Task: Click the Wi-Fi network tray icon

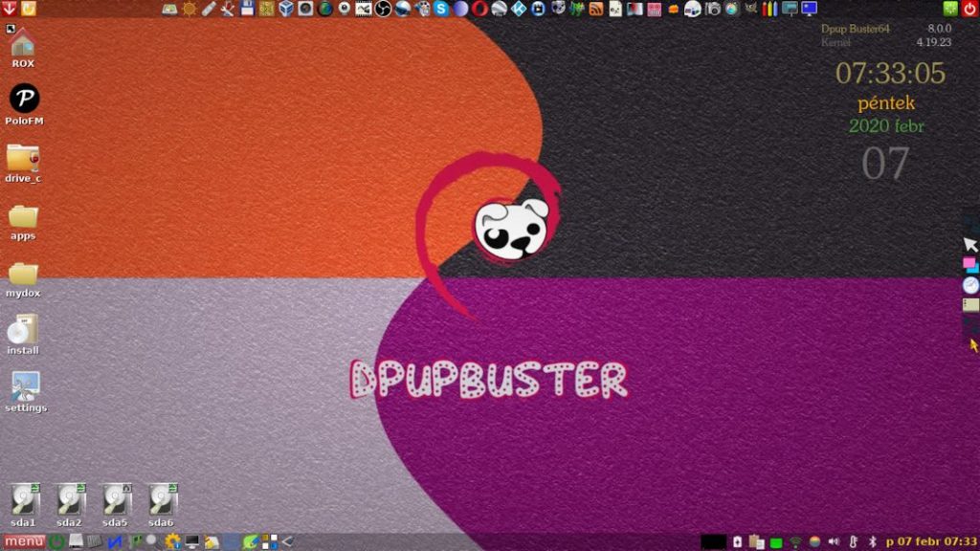Action: [x=794, y=542]
